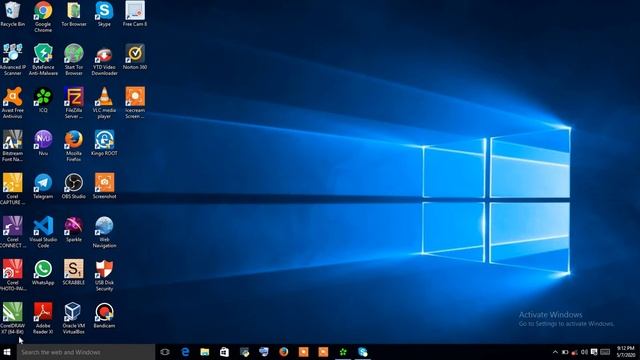Select the Kingo ROOT shortcut
Screen dimensions: 640x360
104,143
